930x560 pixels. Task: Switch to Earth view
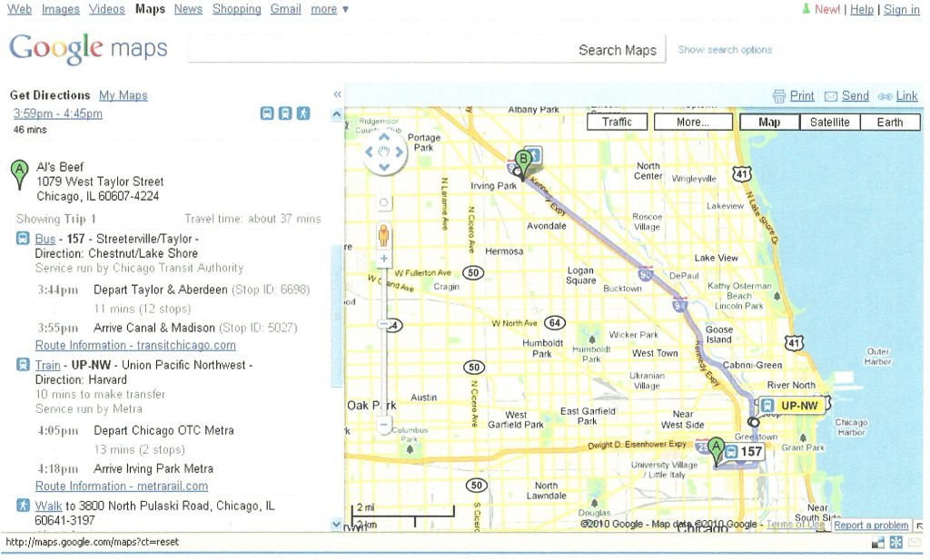pos(890,122)
